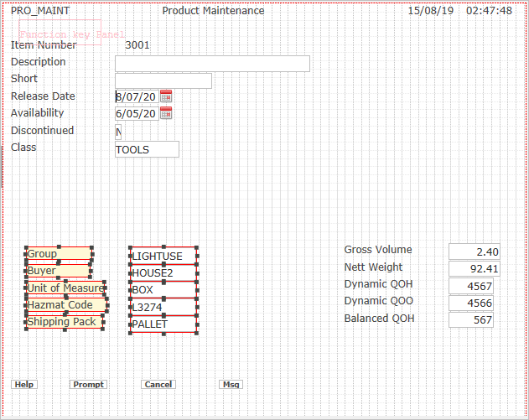Click the Discontinued label

(x=42, y=130)
